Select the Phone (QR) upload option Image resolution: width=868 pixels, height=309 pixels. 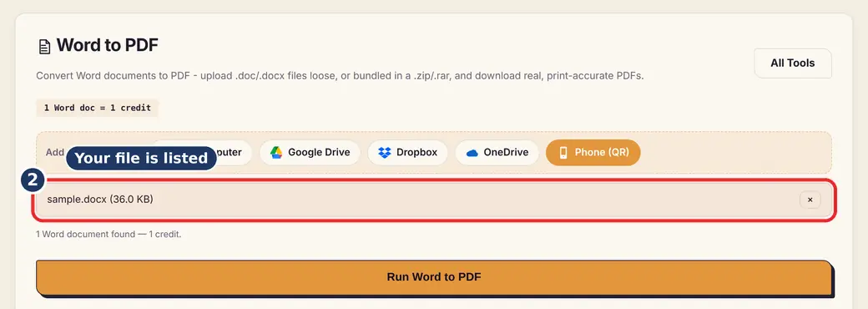[593, 152]
